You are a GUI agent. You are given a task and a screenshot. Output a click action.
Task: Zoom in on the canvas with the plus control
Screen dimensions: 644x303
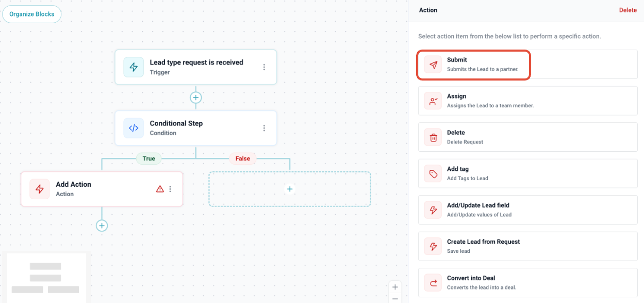395,287
